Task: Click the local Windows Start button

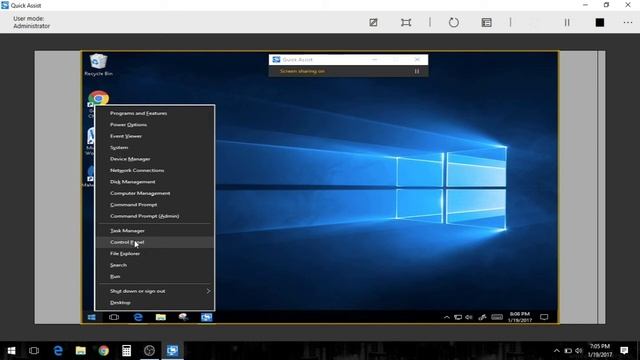Action: 11,351
